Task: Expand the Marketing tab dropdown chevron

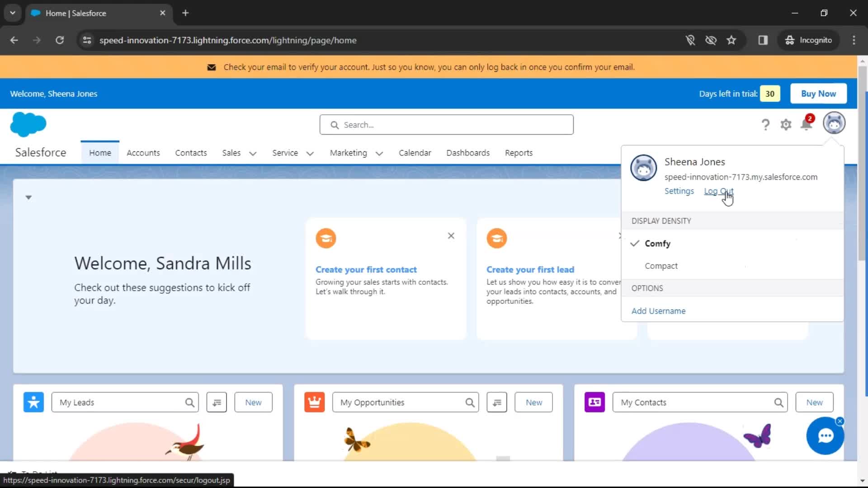Action: tap(379, 154)
